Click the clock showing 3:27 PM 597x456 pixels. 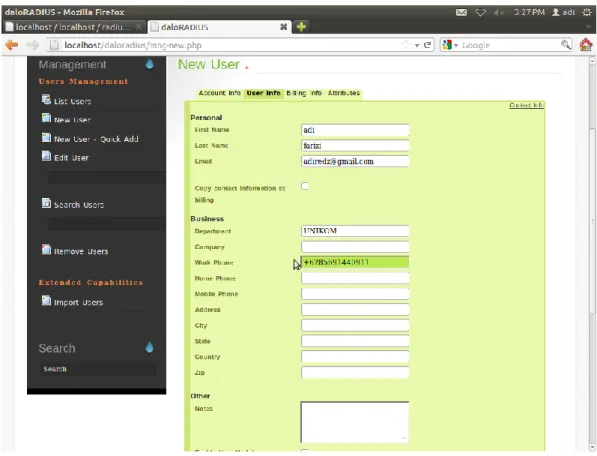click(x=529, y=12)
